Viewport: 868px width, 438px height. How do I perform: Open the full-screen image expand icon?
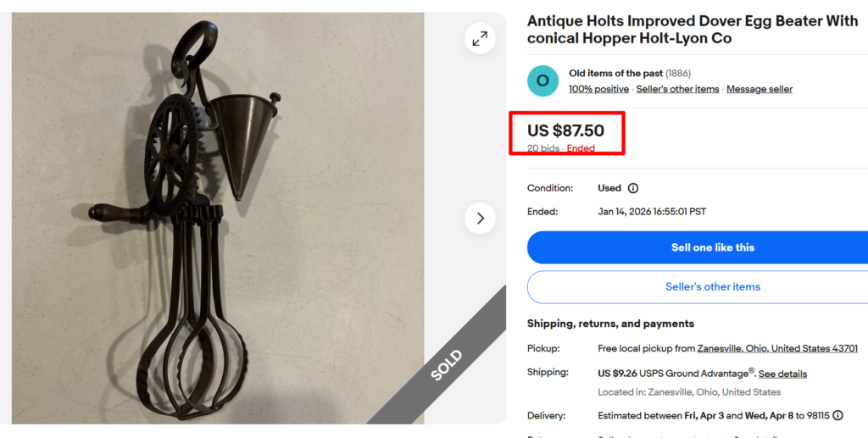480,38
